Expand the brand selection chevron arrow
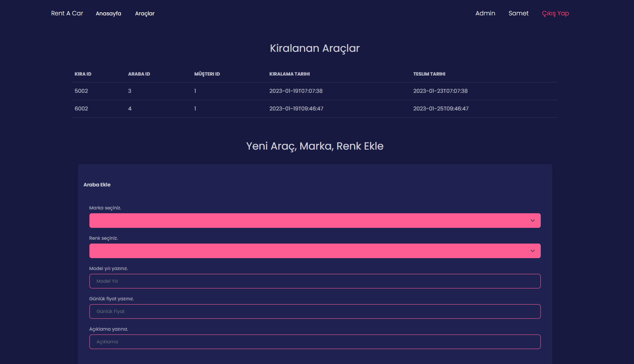The image size is (634, 364). 532,220
